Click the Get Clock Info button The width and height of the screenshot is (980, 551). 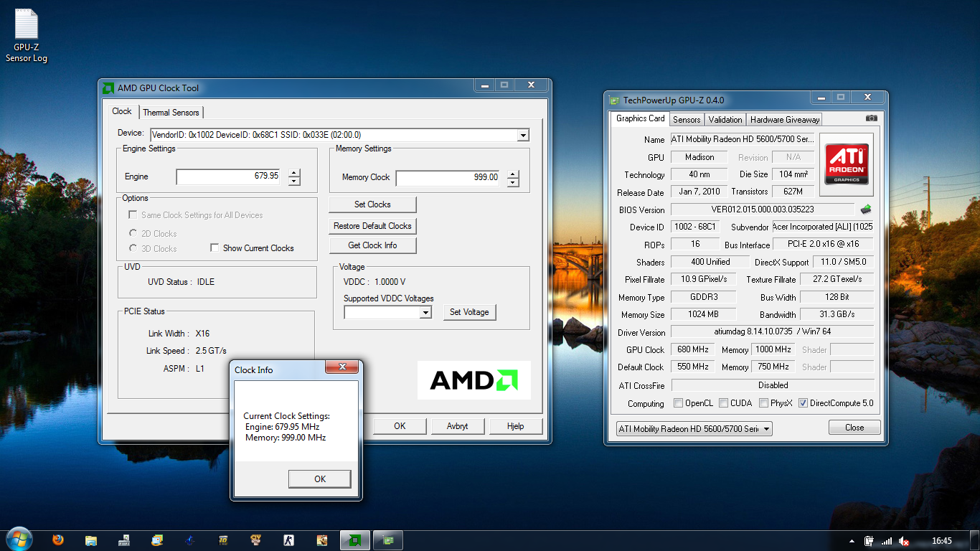pyautogui.click(x=372, y=245)
